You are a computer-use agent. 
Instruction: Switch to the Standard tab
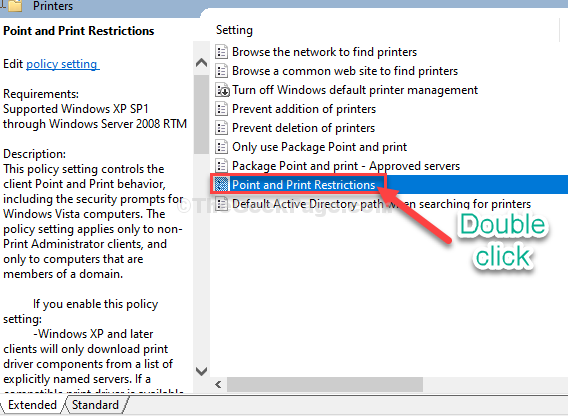(95, 405)
